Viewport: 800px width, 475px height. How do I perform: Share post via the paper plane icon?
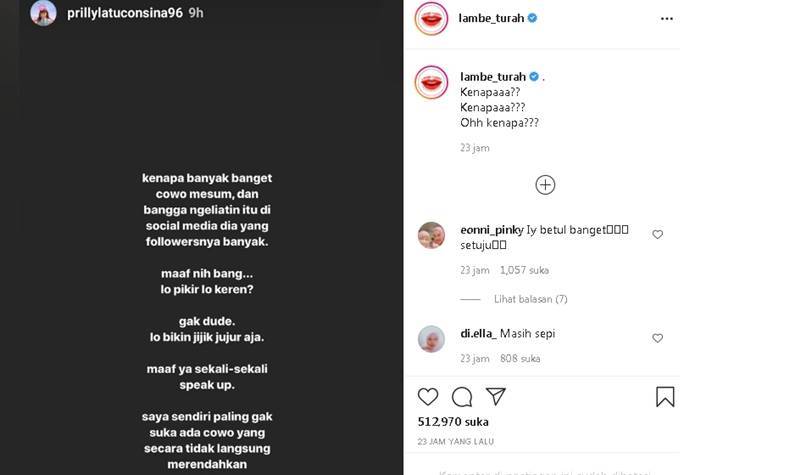pos(495,396)
